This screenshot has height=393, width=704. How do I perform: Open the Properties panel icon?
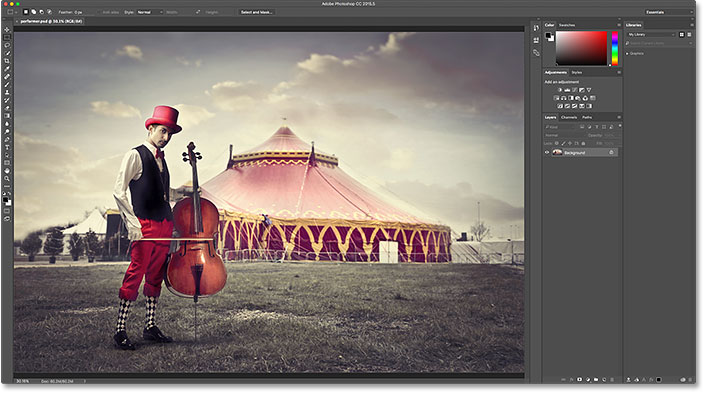[x=536, y=40]
